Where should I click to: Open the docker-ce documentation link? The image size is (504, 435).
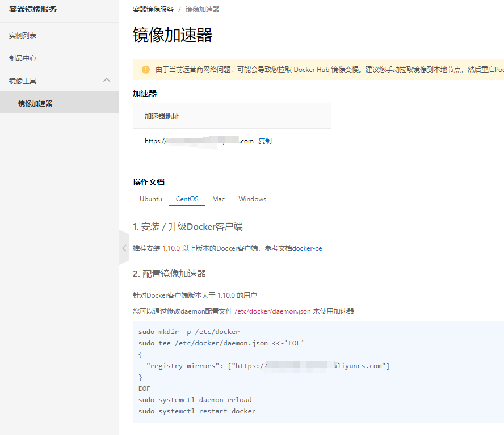307,248
